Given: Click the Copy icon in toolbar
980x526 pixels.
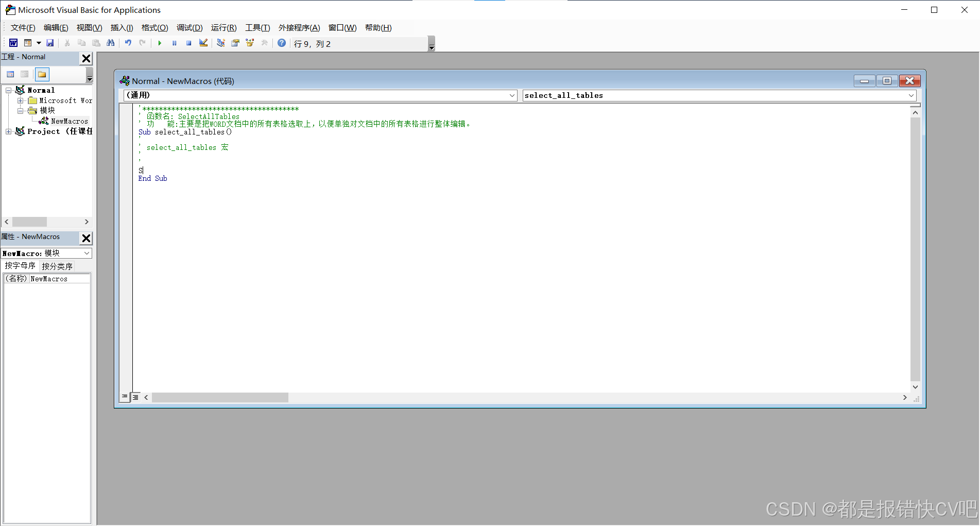Looking at the screenshot, I should [x=81, y=43].
